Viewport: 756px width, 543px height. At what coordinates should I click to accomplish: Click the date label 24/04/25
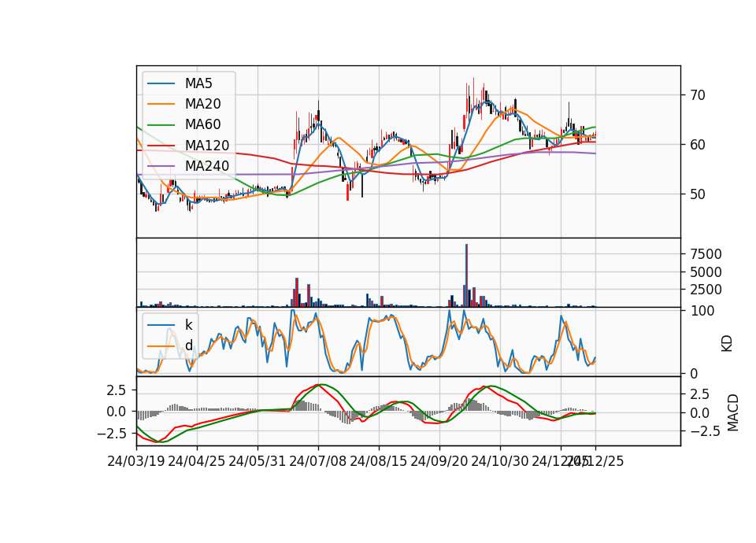coord(197,462)
